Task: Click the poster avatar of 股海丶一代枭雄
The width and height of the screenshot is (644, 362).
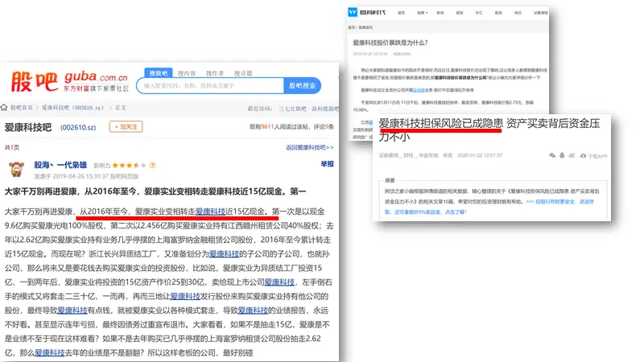Action: (16, 169)
